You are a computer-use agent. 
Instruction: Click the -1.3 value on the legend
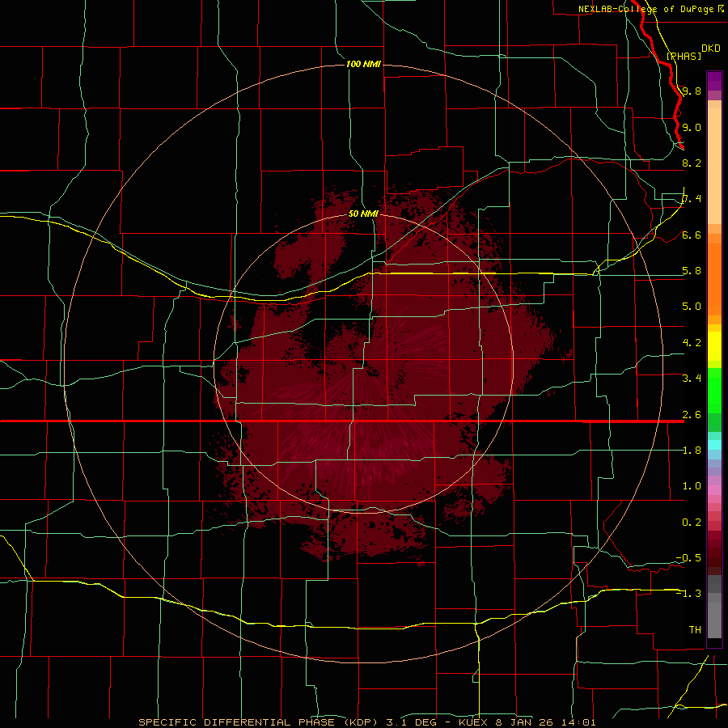(x=689, y=594)
